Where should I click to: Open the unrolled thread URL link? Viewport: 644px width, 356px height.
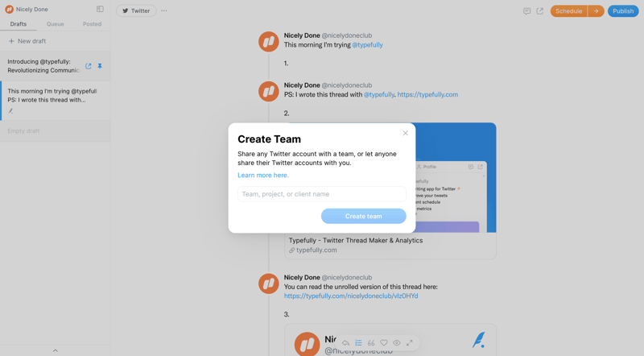(351, 296)
